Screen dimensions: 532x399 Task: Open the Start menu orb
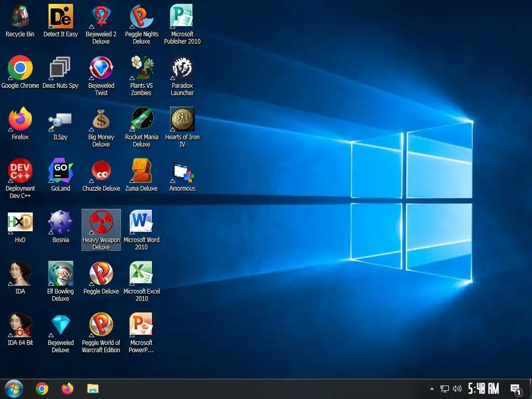14,389
